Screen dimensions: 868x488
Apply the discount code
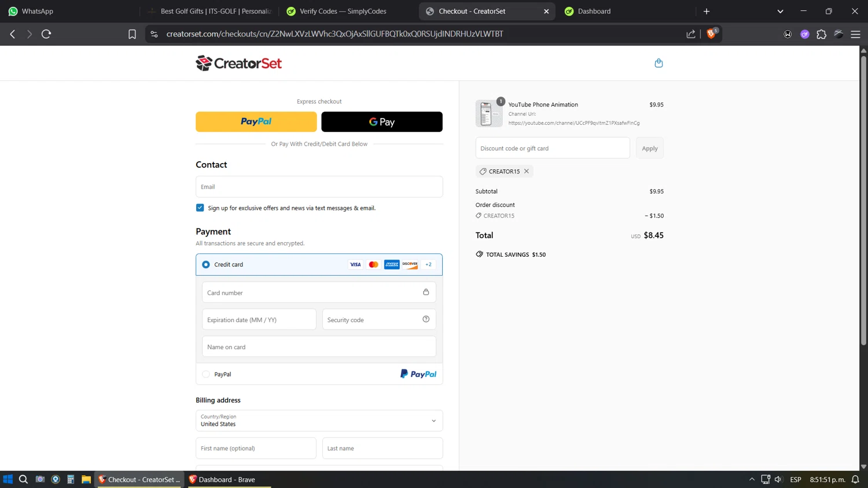point(650,148)
